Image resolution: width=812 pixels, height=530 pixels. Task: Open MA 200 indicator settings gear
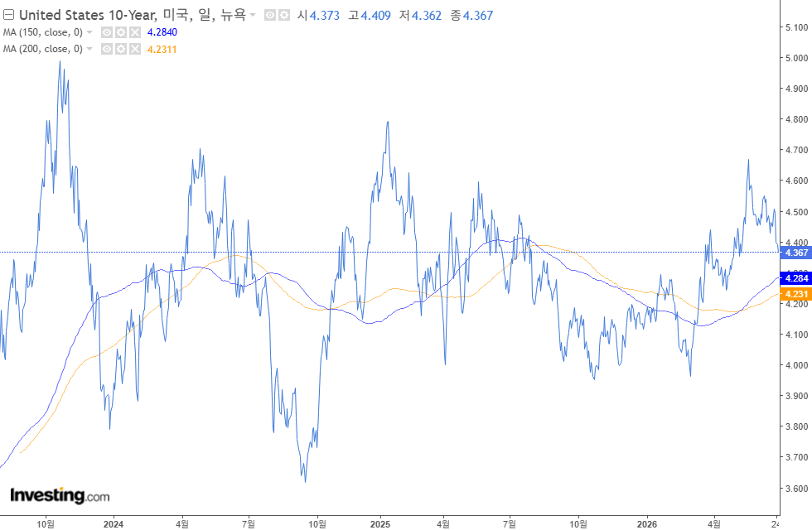click(121, 49)
